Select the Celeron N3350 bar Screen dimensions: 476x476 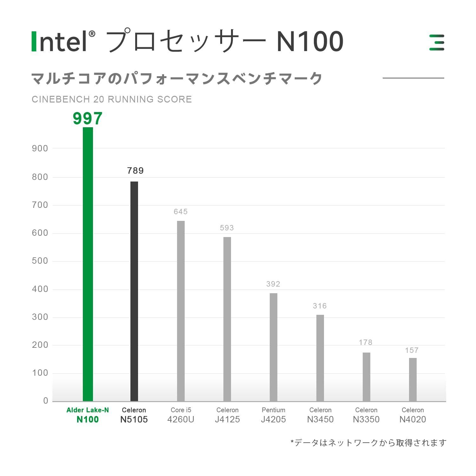367,377
